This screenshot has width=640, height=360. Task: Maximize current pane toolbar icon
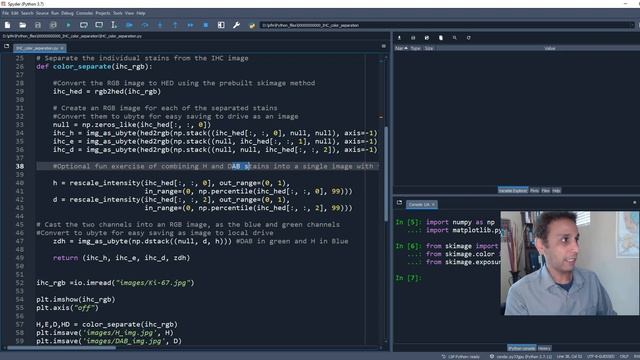(221, 25)
